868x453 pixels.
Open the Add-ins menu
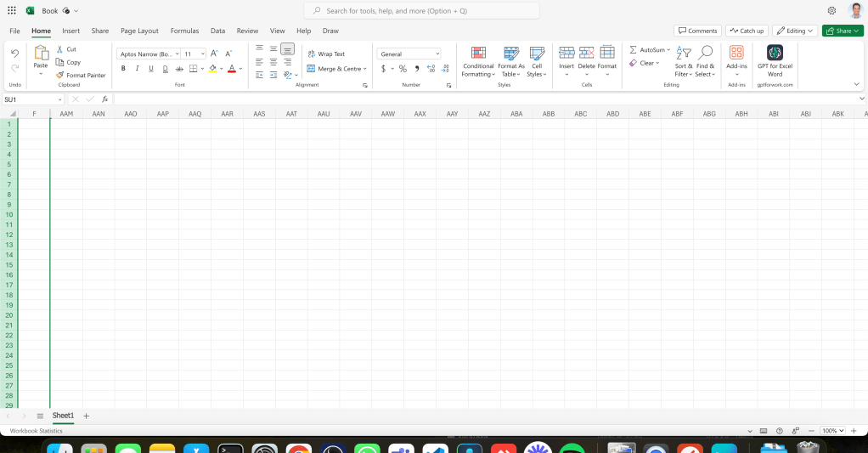pyautogui.click(x=736, y=61)
